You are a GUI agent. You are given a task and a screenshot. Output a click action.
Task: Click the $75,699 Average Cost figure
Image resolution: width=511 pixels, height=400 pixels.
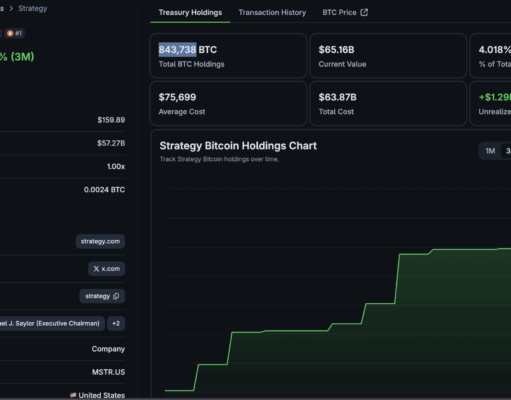coord(177,97)
